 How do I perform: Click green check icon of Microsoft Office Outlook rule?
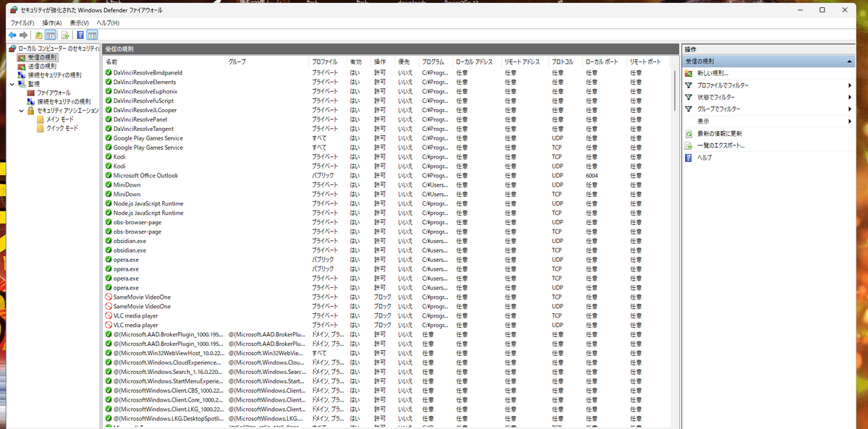109,175
